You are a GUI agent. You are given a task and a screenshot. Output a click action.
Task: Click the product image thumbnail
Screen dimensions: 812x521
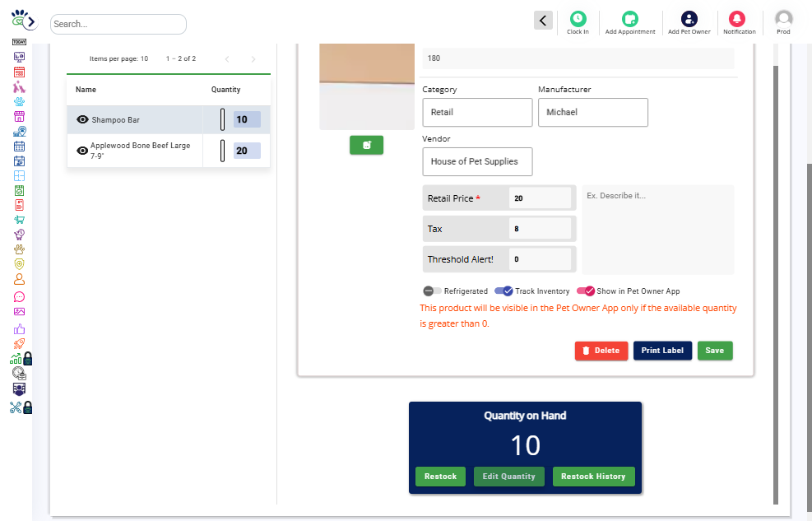point(367,86)
